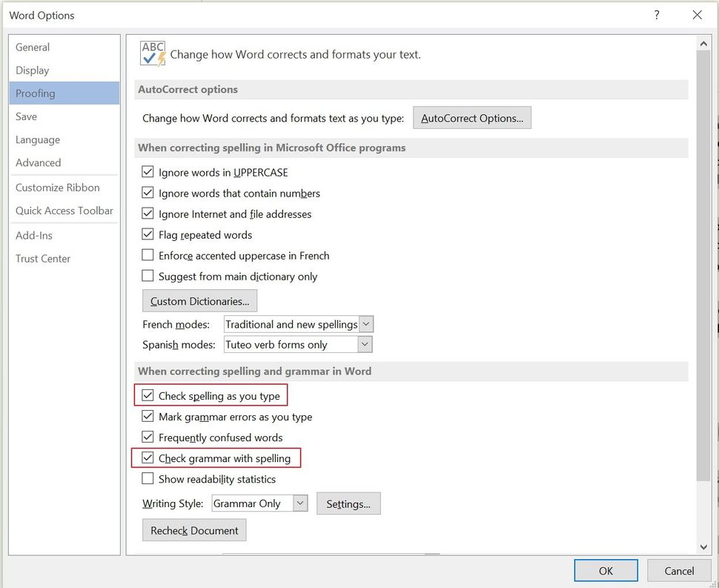Click the scrollbar down arrow

(703, 547)
